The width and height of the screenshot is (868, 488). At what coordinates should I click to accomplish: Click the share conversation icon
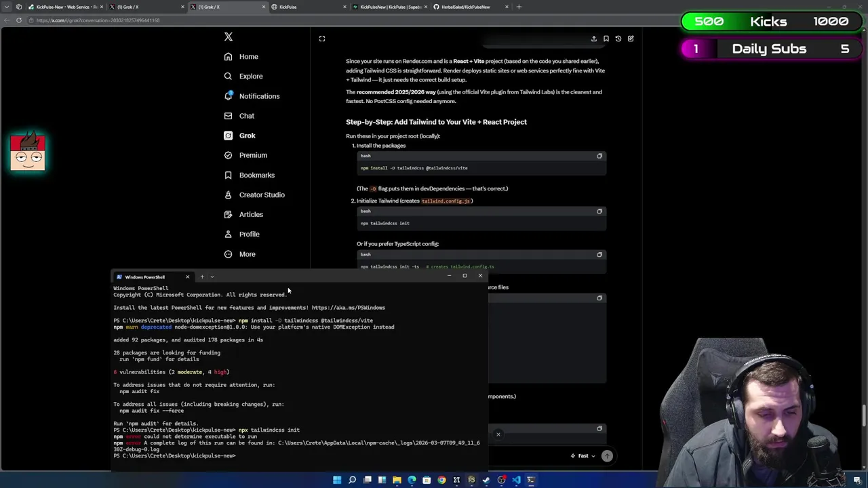pos(594,39)
